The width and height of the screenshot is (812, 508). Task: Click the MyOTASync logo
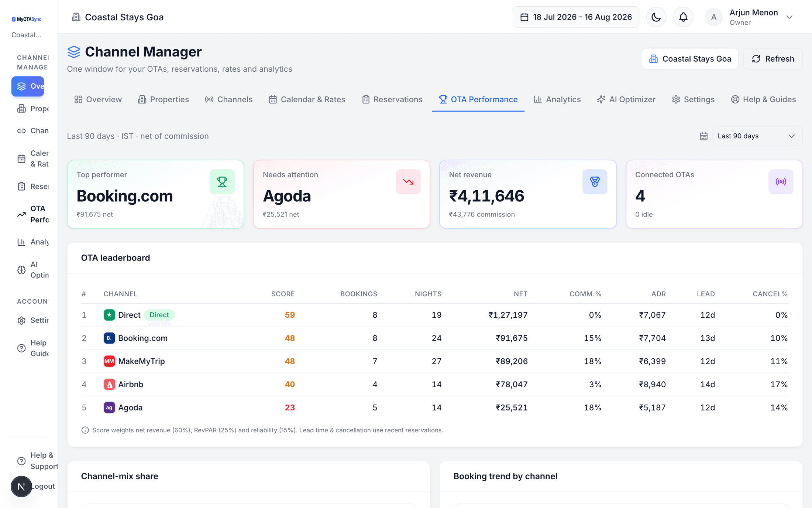point(27,19)
